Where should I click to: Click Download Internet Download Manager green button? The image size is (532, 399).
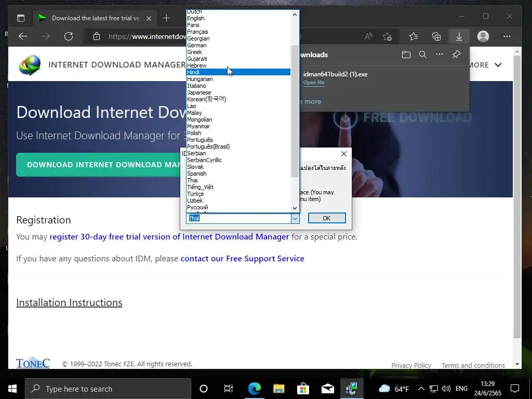(x=101, y=165)
